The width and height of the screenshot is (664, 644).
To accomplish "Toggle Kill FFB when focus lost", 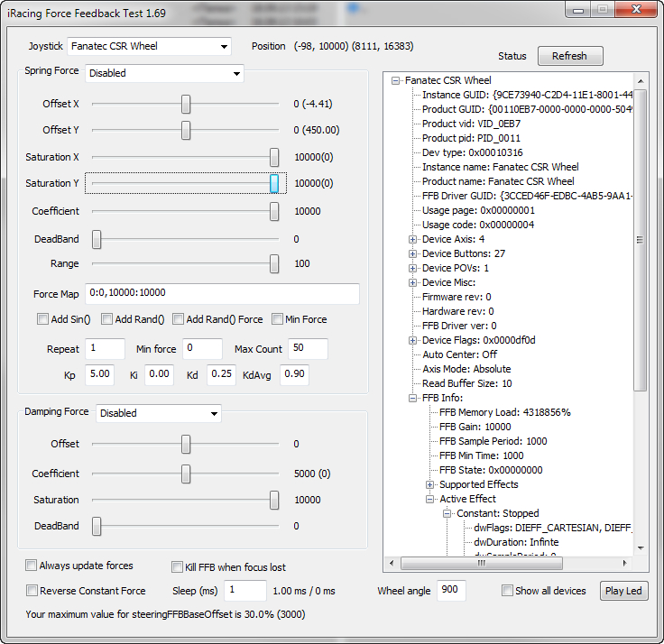I will click(178, 567).
